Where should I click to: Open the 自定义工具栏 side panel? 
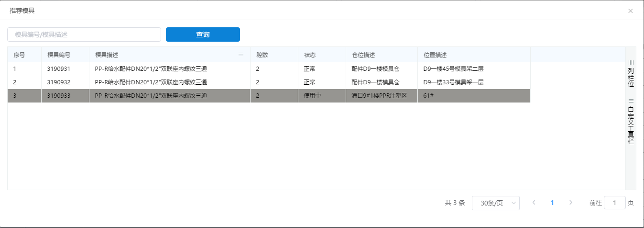631,122
